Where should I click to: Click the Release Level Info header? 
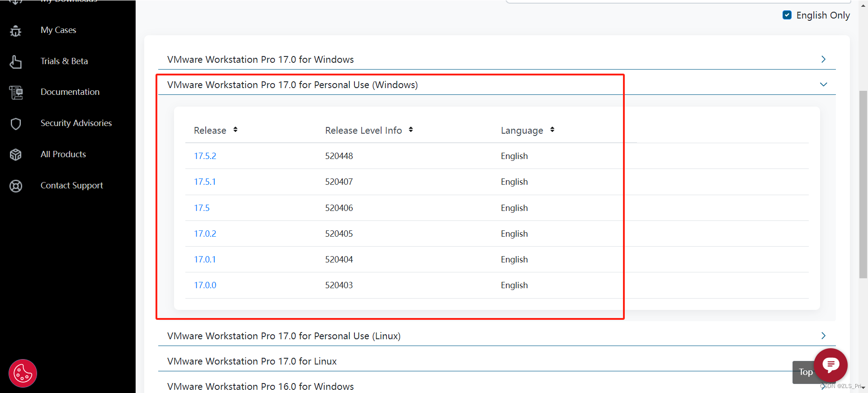point(363,130)
